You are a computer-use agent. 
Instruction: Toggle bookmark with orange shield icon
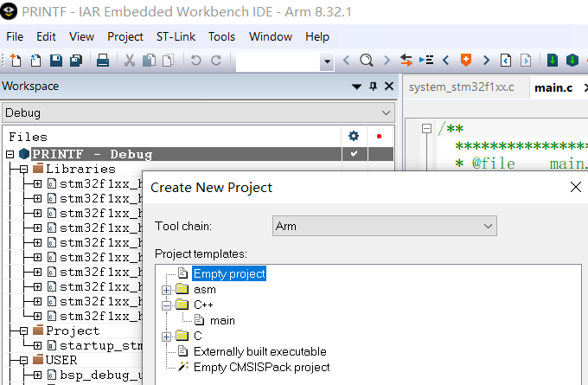pos(466,60)
